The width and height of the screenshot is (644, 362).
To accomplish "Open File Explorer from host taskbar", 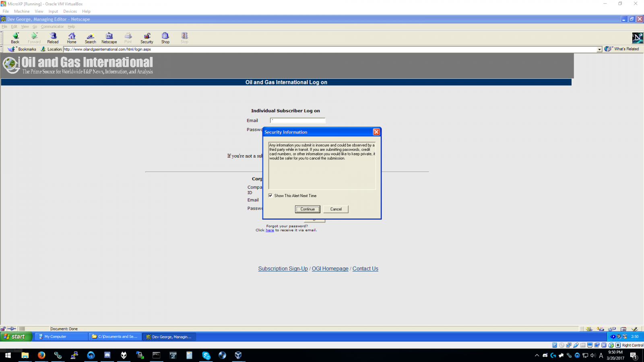I will tap(25, 355).
